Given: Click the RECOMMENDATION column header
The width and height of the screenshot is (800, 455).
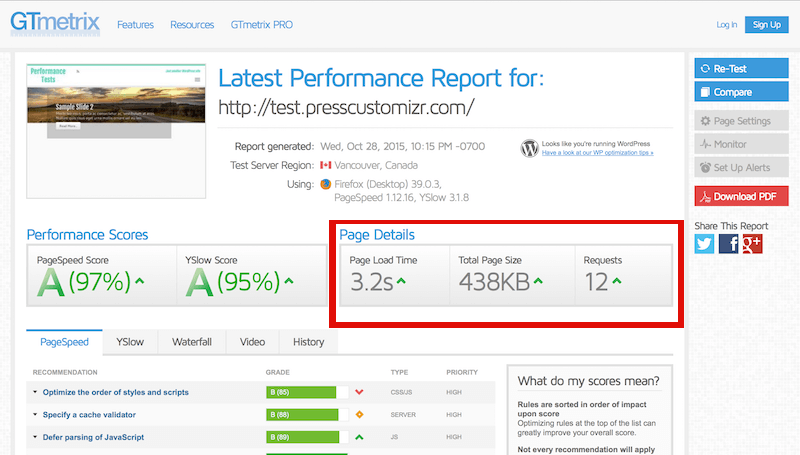Looking at the screenshot, I should pos(65,372).
